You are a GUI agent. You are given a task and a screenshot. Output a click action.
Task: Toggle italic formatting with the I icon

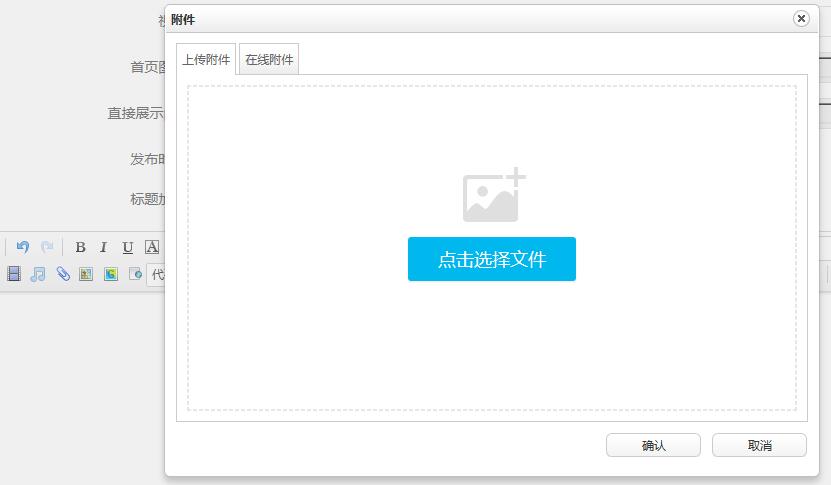coord(103,248)
